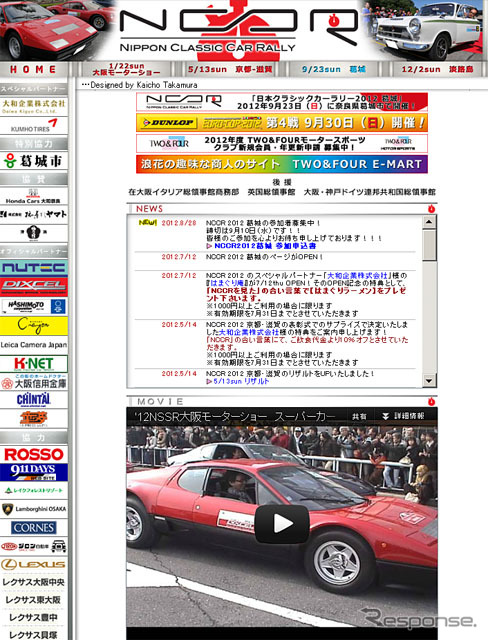The image size is (488, 640).
Task: Click the news list scroll down arrow
Action: (429, 380)
